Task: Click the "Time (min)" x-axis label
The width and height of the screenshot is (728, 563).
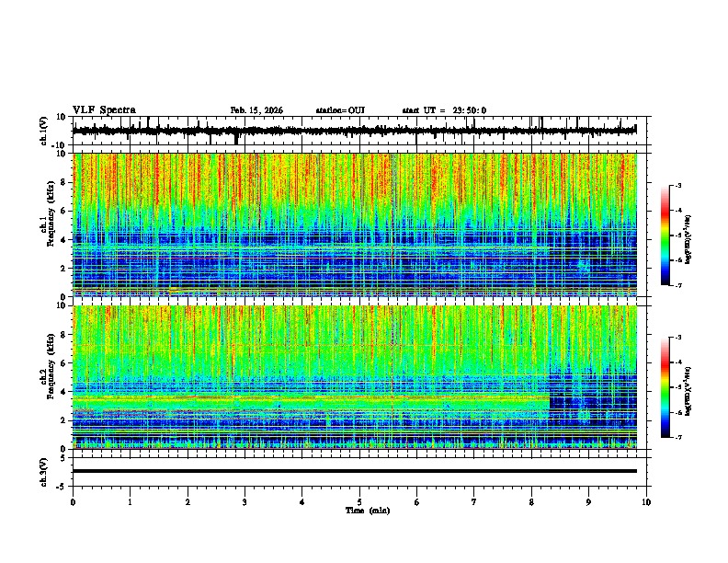Action: click(368, 511)
